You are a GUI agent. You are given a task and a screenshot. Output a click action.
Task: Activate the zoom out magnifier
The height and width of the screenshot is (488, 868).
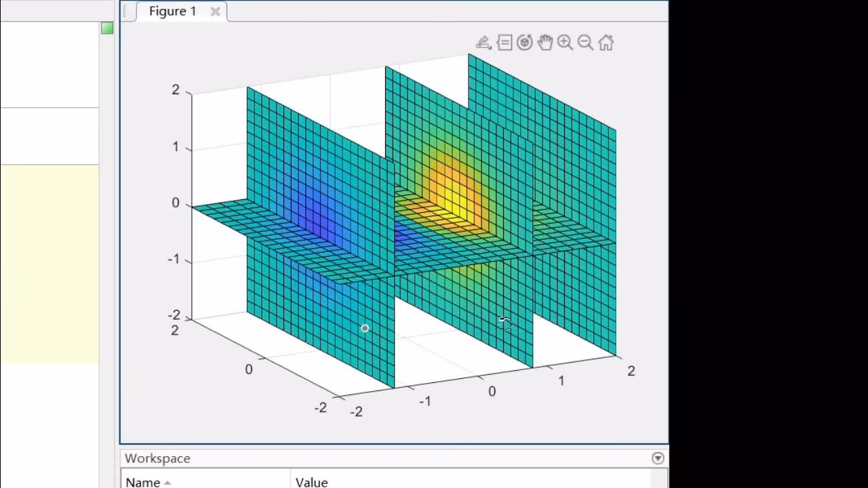click(x=585, y=42)
